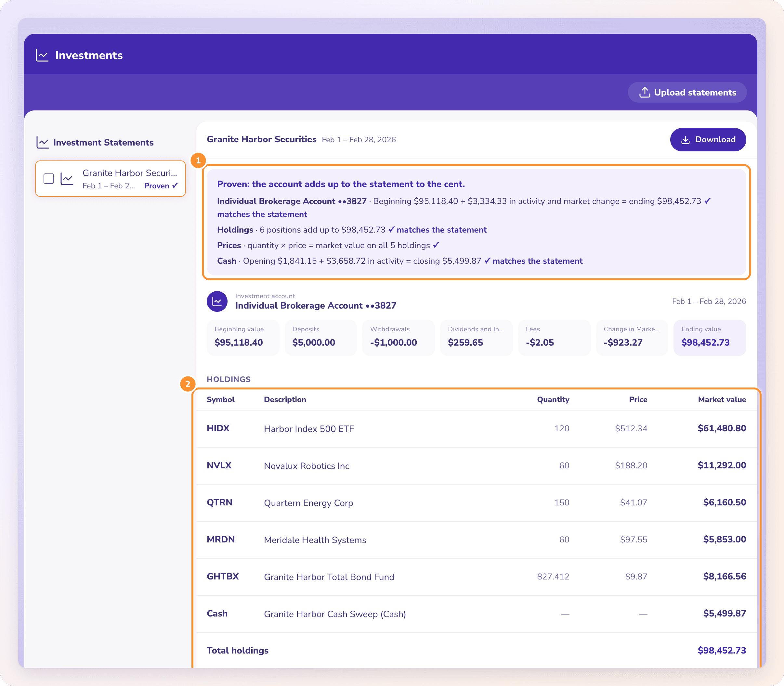The image size is (784, 686).
Task: Click the Investments chart icon in header
Action: (42, 55)
